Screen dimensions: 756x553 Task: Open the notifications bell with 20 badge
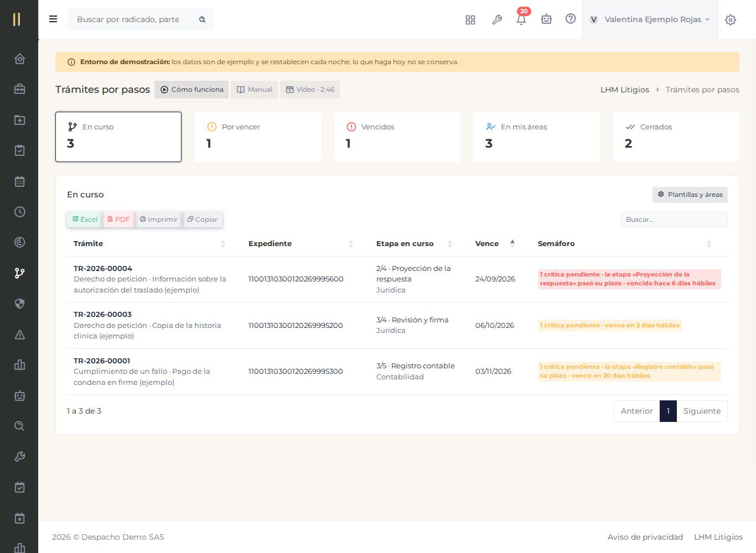pos(521,19)
